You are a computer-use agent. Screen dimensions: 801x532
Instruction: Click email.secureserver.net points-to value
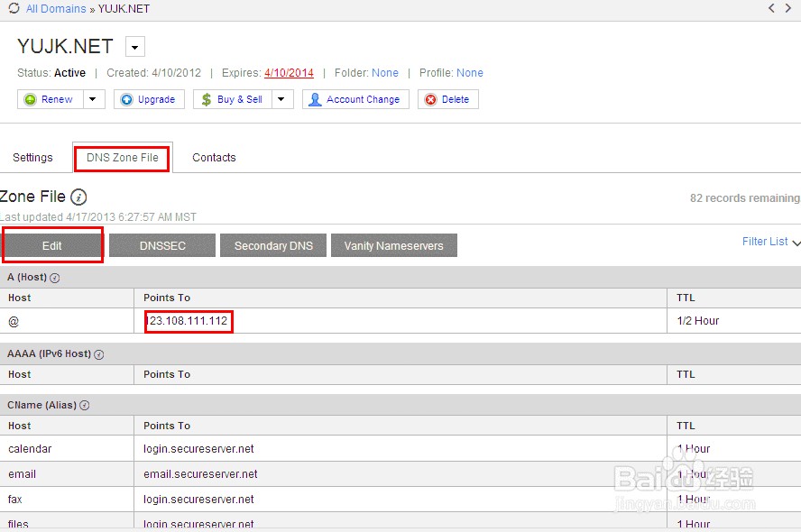pyautogui.click(x=200, y=474)
